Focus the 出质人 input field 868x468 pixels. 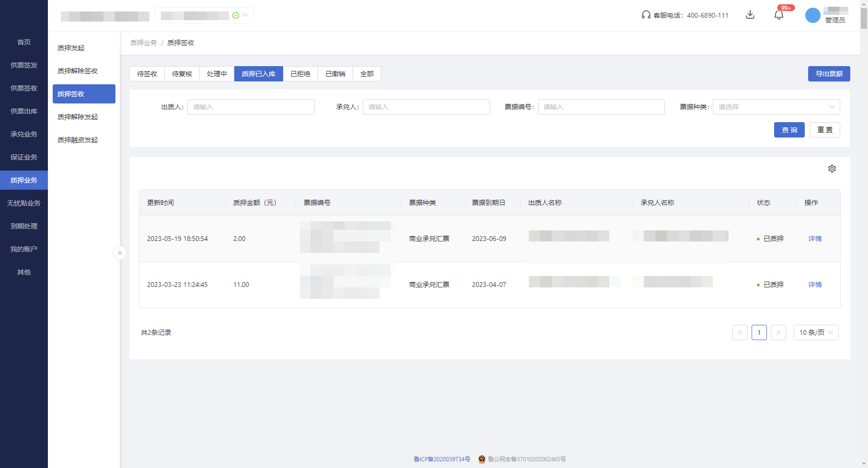click(x=251, y=107)
